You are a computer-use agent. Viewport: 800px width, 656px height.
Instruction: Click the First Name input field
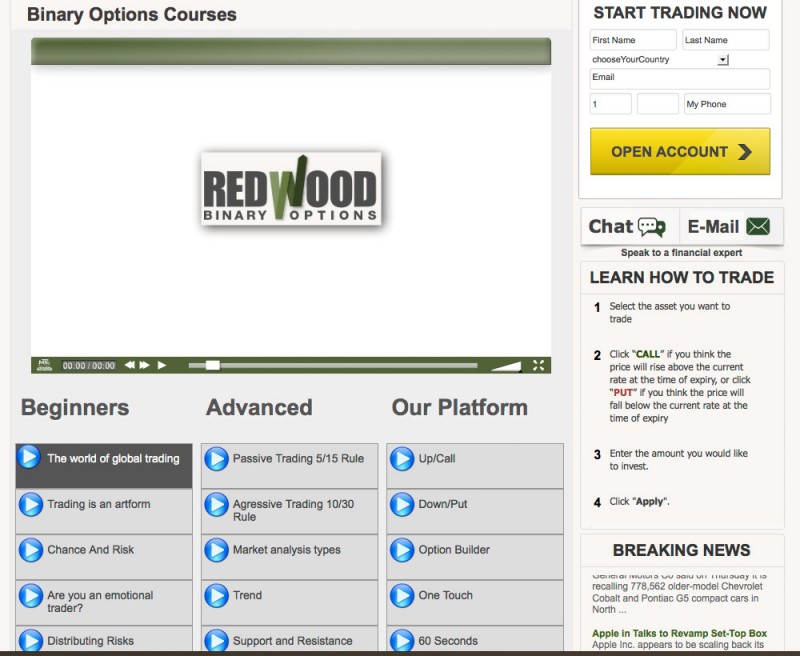pos(633,40)
